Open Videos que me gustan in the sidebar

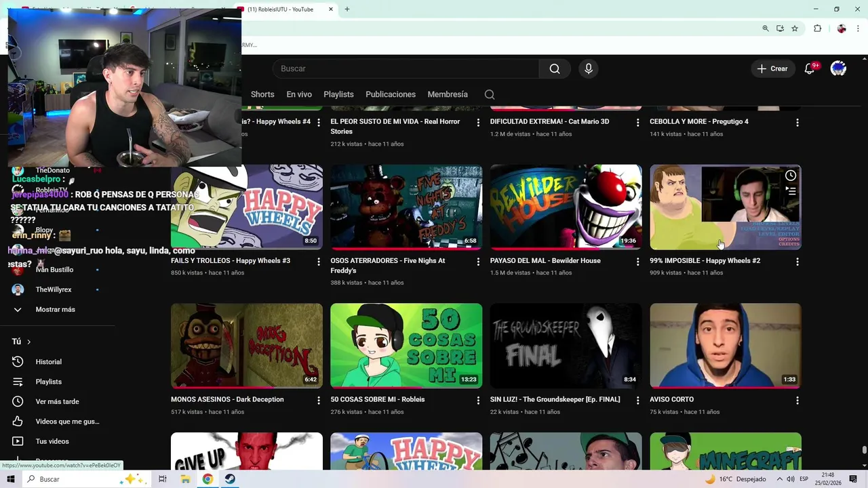[x=67, y=422]
